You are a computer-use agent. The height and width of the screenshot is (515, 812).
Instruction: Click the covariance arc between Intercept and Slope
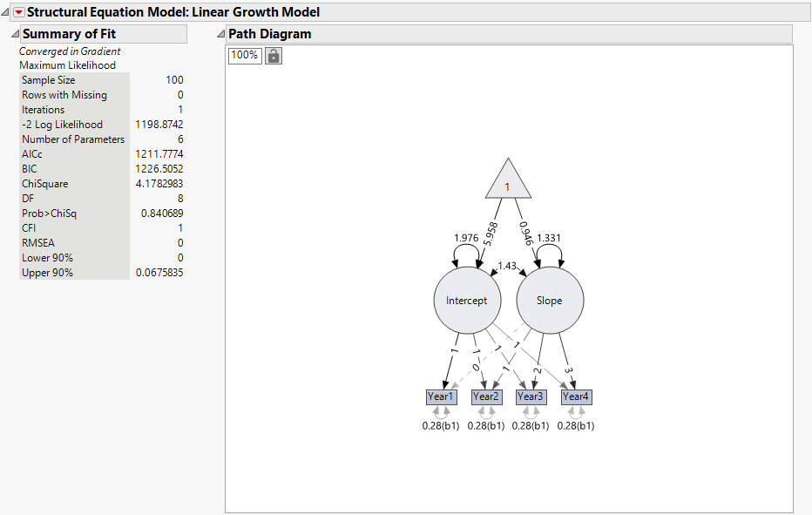point(509,263)
